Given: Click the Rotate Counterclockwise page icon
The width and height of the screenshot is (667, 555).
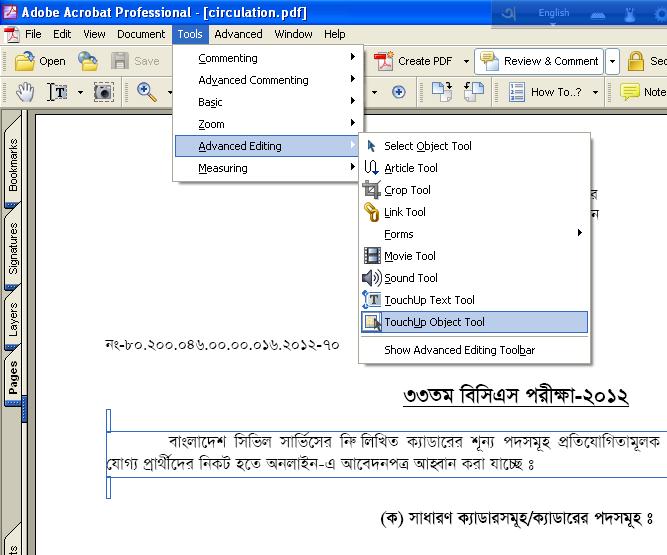Looking at the screenshot, I should pyautogui.click(x=474, y=92).
